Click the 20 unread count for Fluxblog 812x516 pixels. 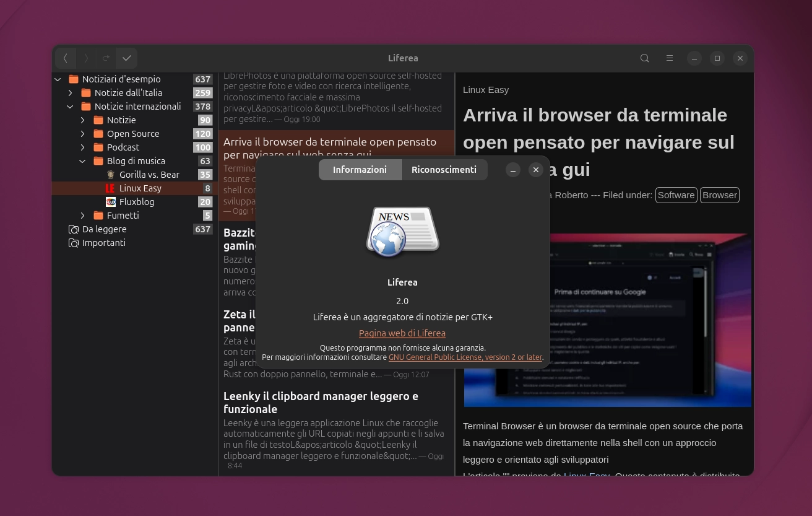click(x=205, y=202)
